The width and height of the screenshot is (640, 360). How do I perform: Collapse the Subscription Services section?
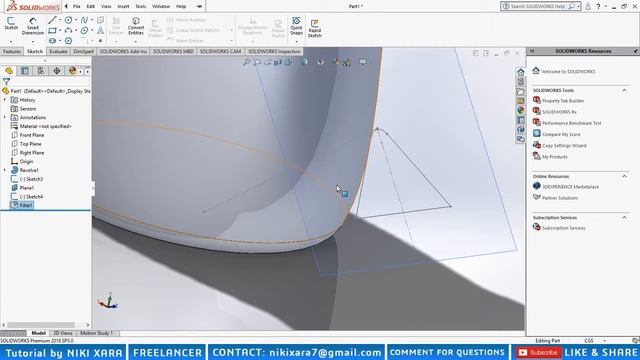624,218
